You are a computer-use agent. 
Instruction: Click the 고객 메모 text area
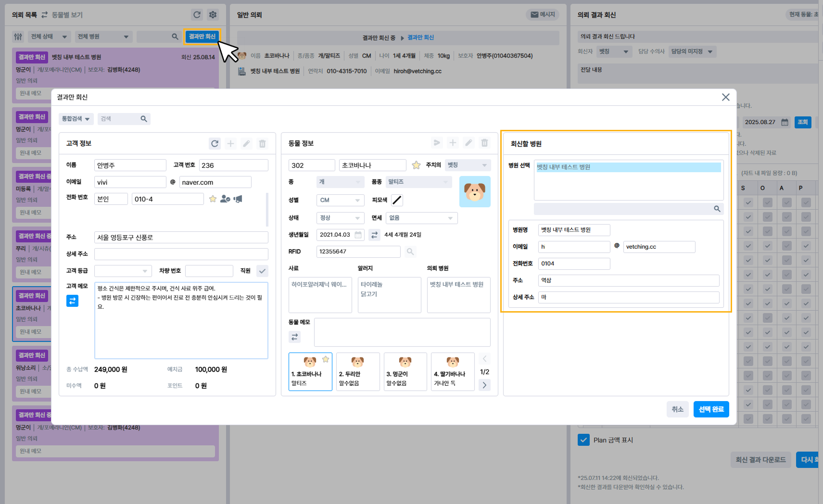point(181,320)
